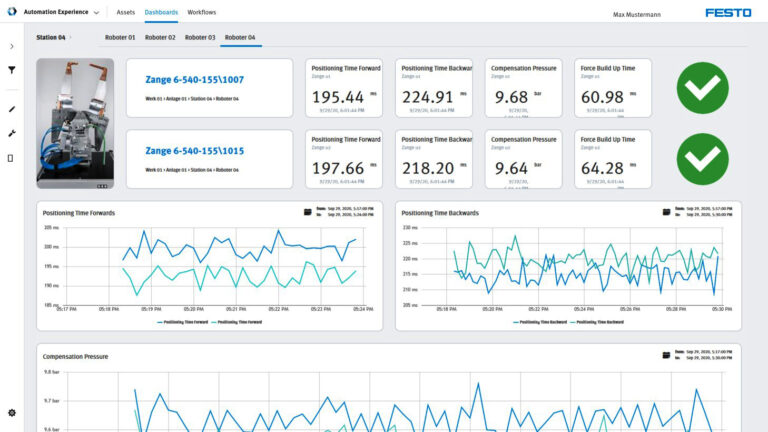Toggle Positioning Time Forward dark blue legend series

[x=185, y=322]
